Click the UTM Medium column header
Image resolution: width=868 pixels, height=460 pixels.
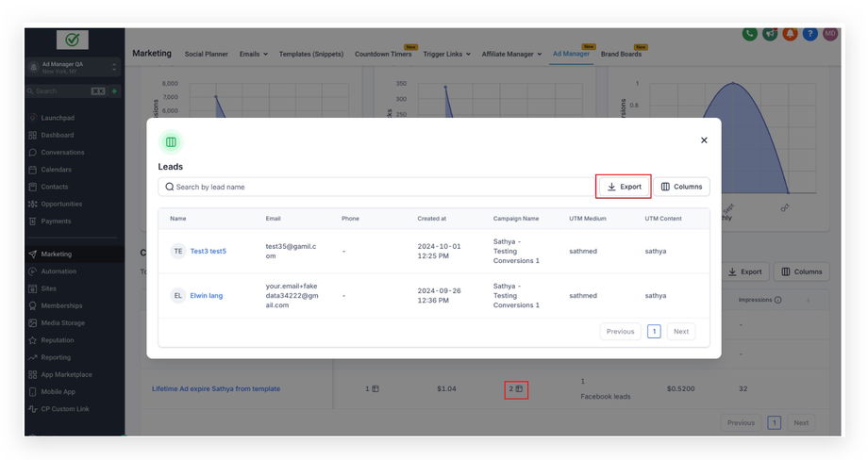point(588,219)
